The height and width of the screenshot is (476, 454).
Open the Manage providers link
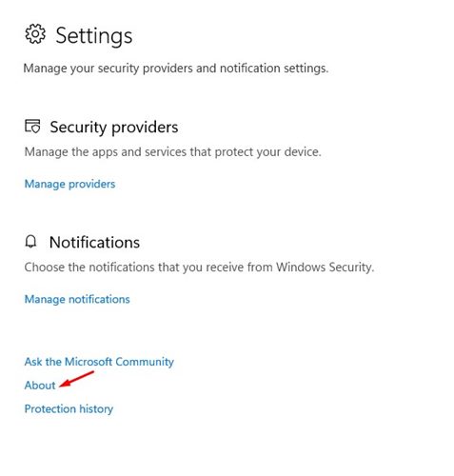[69, 184]
